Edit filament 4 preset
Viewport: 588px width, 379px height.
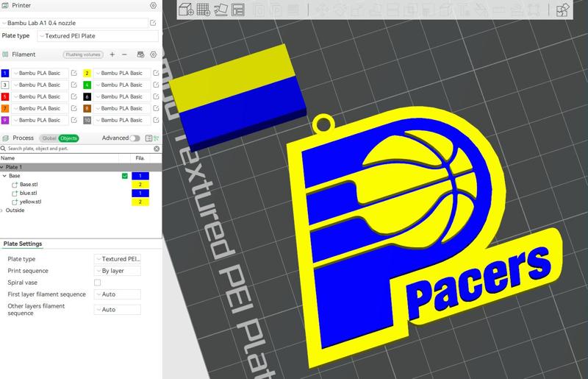click(x=156, y=85)
